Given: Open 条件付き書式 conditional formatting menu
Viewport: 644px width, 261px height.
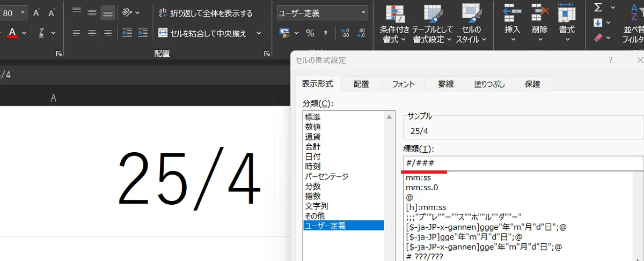Looking at the screenshot, I should (394, 24).
